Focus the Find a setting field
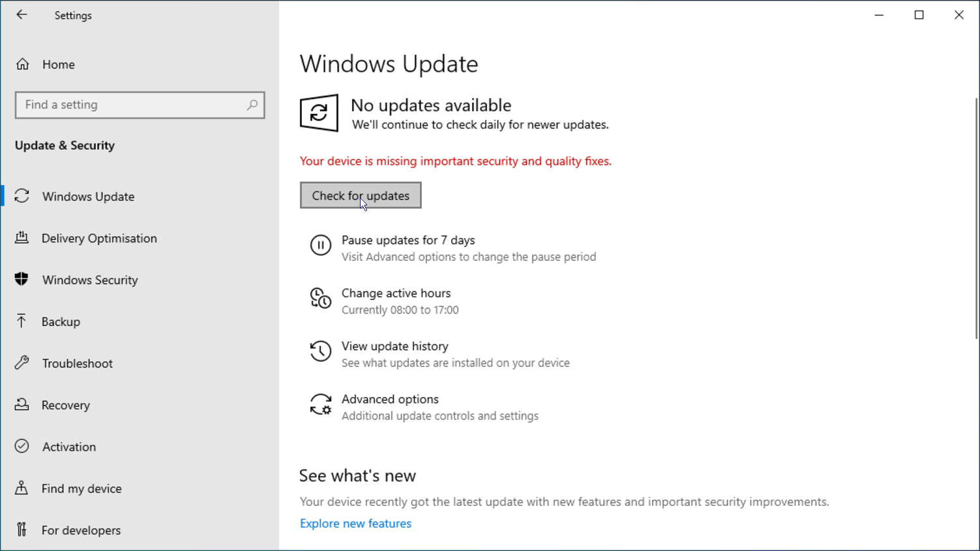Screen dimensions: 980x551 140,105
